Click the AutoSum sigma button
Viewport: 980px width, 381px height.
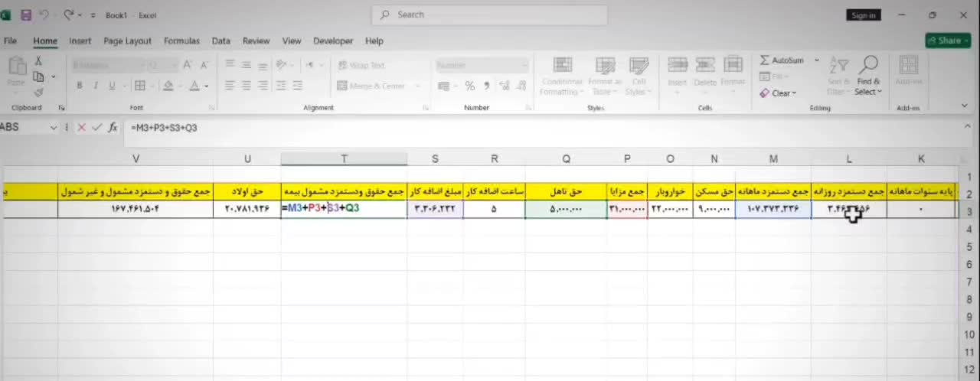pyautogui.click(x=782, y=60)
